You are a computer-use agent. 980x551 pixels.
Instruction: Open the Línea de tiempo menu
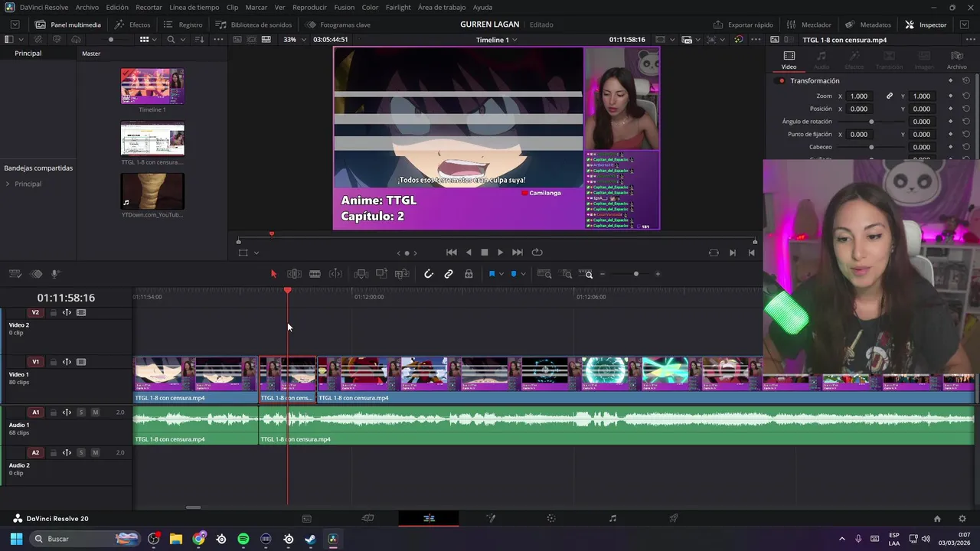(194, 7)
